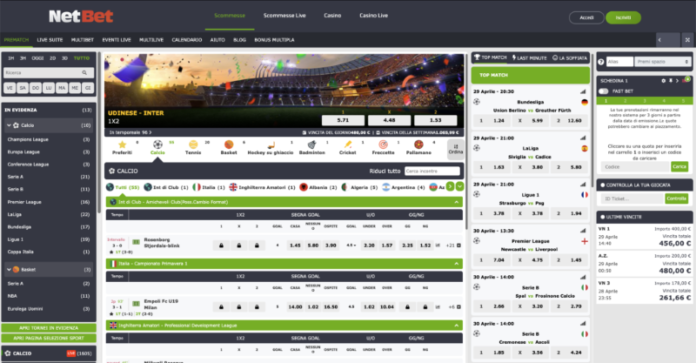
Task: Collapse the Italia Campionato Primavera 1 group
Action: 456,264
